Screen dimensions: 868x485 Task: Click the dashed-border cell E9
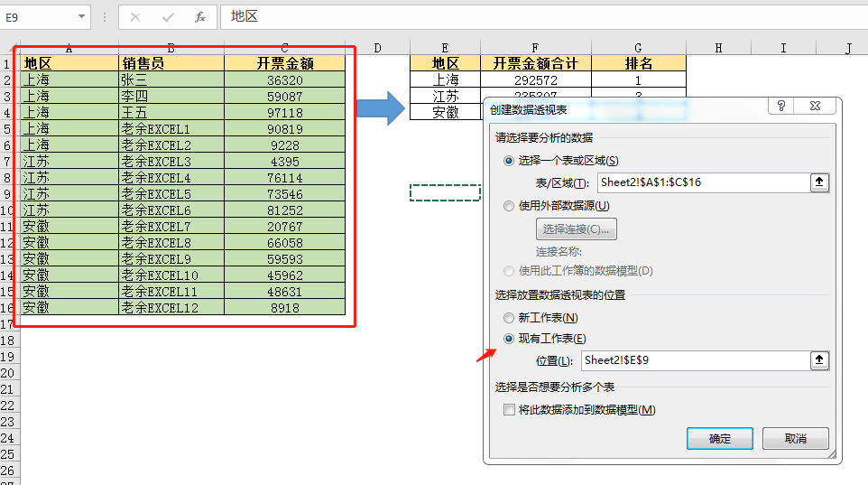pyautogui.click(x=445, y=193)
